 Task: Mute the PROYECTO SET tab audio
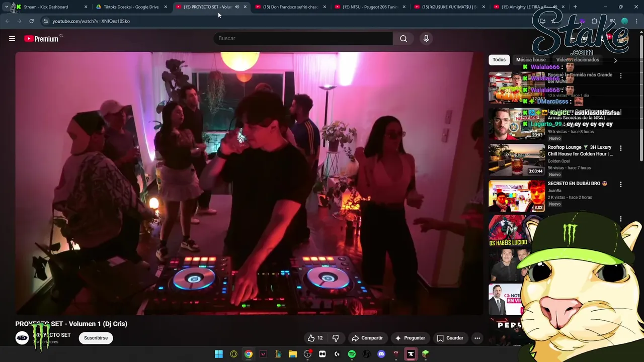tap(237, 7)
